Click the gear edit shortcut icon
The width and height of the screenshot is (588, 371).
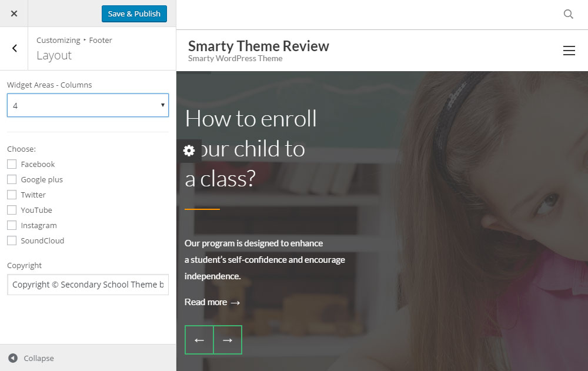coord(189,151)
